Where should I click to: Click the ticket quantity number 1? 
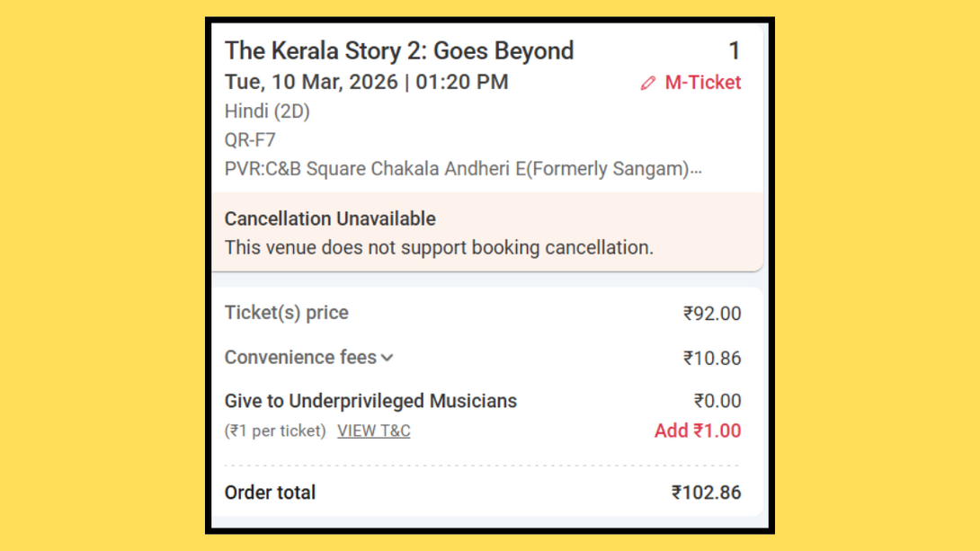[x=735, y=51]
